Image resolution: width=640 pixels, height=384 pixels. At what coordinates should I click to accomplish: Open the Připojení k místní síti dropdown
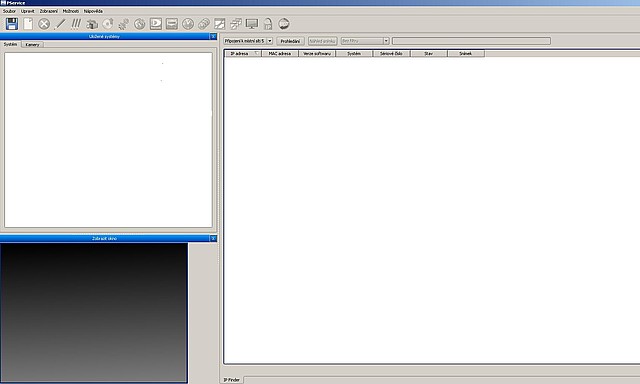tap(248, 41)
